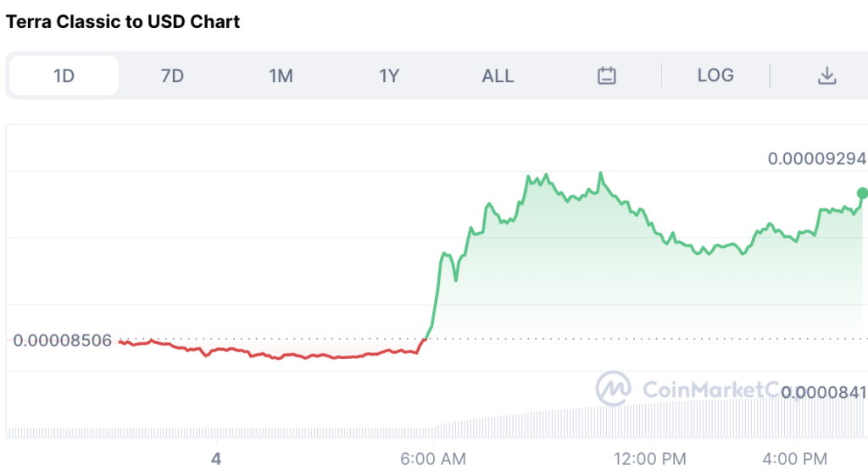Click the 6:00 AM time axis marker
868x476 pixels.
(433, 458)
